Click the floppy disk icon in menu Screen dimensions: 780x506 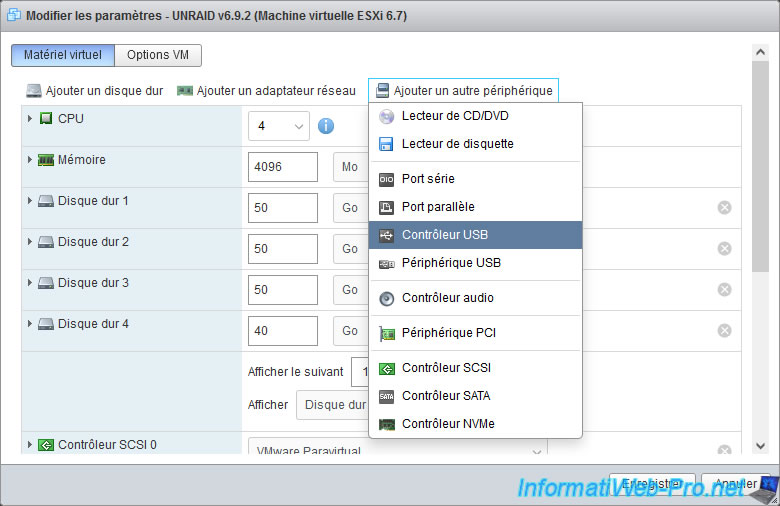[x=387, y=144]
